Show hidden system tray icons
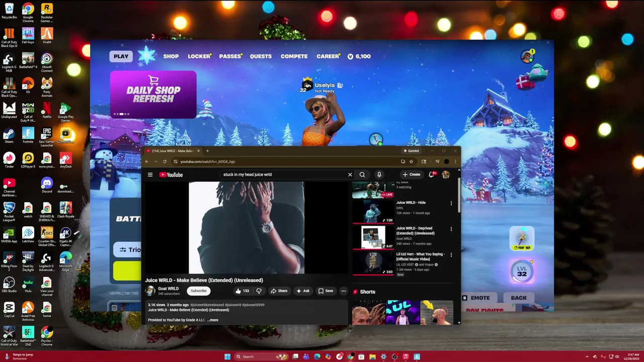This screenshot has width=644, height=362. pos(587,356)
